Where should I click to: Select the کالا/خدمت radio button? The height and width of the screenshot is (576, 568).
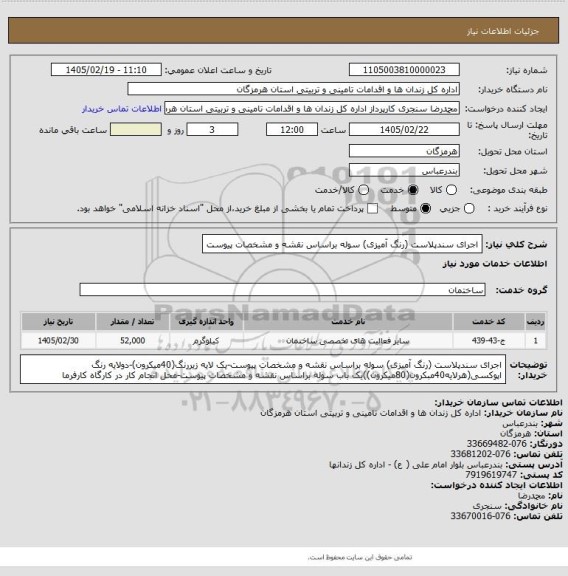(363, 190)
